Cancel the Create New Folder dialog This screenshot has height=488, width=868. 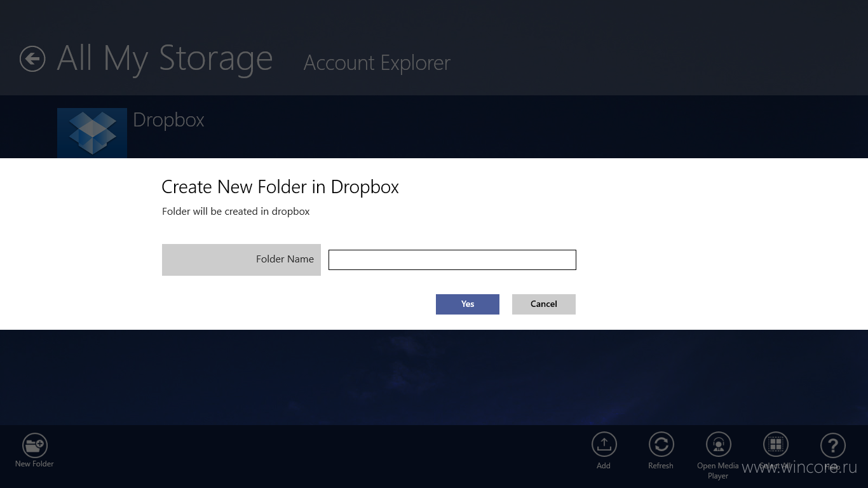tap(544, 304)
